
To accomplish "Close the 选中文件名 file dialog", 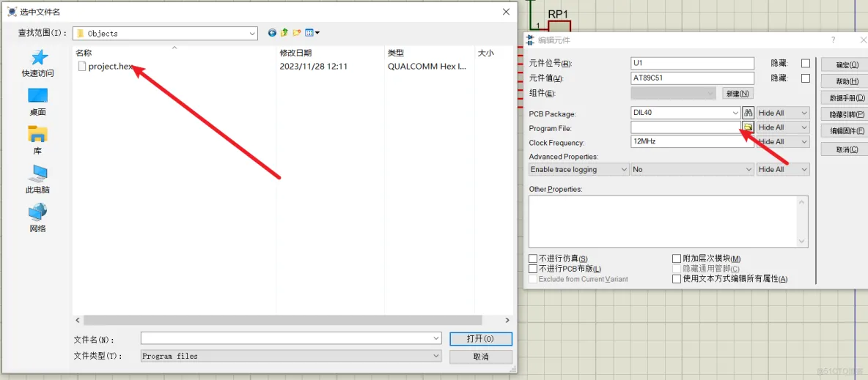I will tap(505, 11).
